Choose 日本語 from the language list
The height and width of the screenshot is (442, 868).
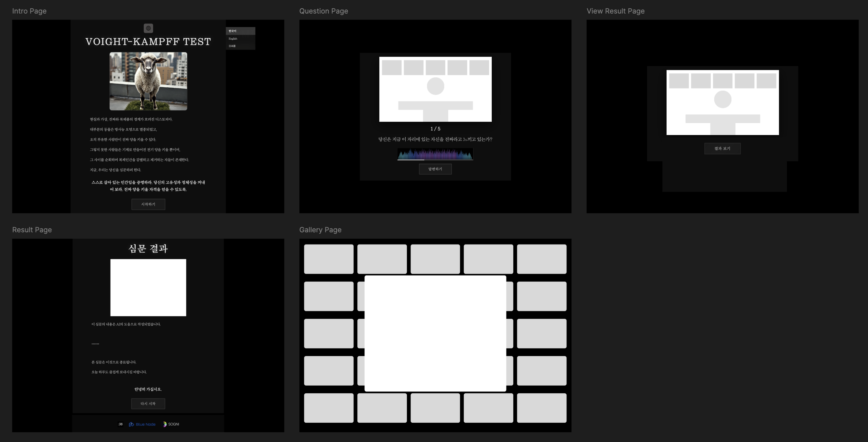point(233,46)
